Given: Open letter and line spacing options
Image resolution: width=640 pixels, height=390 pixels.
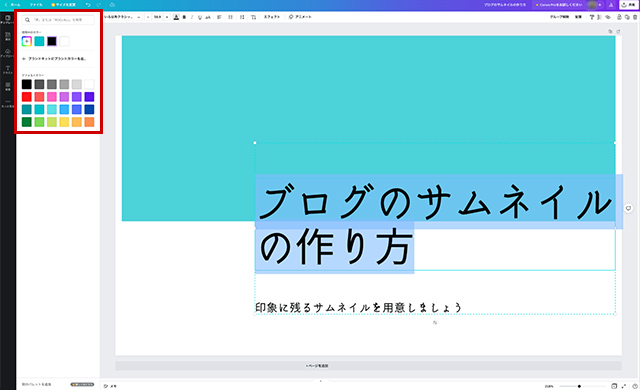Looking at the screenshot, I should click(242, 17).
